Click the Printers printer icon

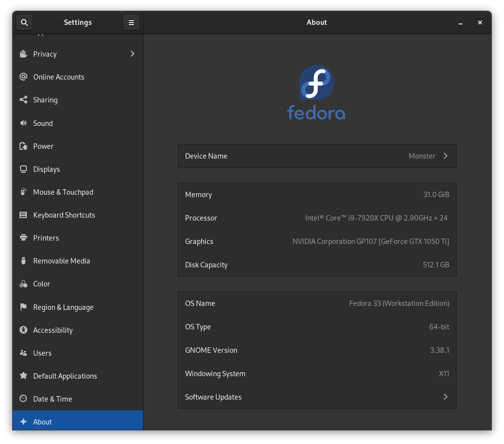pos(23,238)
